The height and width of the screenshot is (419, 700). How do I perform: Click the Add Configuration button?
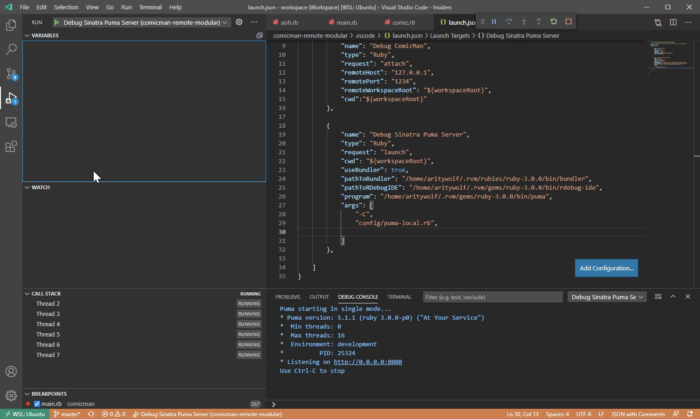(606, 268)
